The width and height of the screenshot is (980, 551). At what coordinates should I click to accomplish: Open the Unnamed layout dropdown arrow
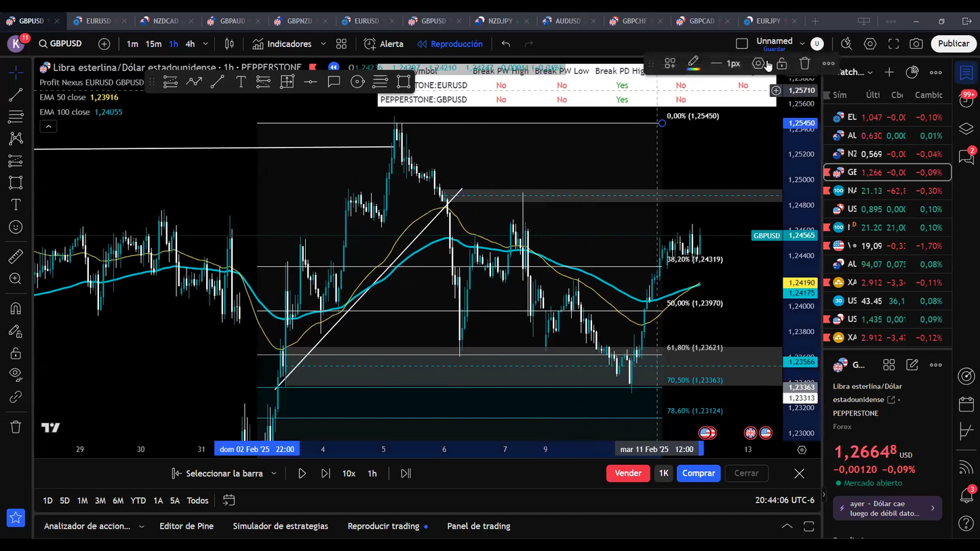(x=802, y=43)
